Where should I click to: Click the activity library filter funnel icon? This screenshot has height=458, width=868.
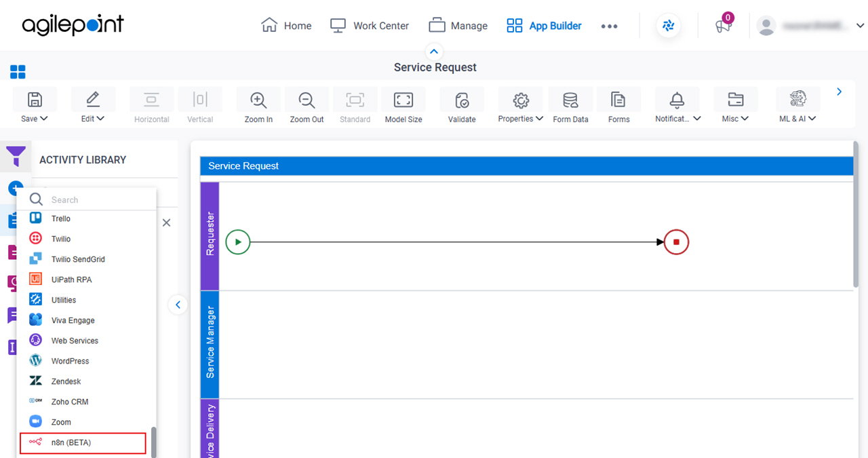click(16, 156)
